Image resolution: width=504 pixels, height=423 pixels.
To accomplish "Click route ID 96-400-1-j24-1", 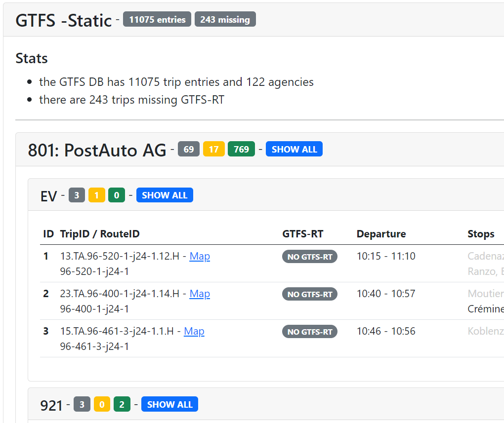I will click(x=94, y=309).
